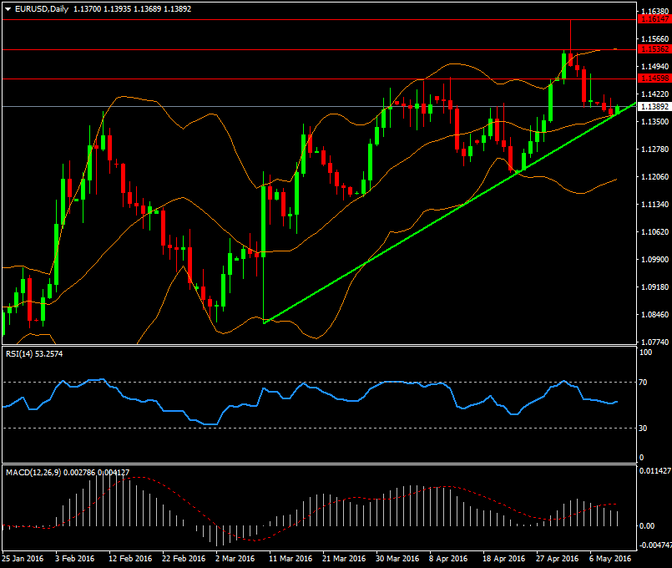The image size is (672, 568).
Task: Select the red 1.15382 price level tag
Action: click(654, 49)
